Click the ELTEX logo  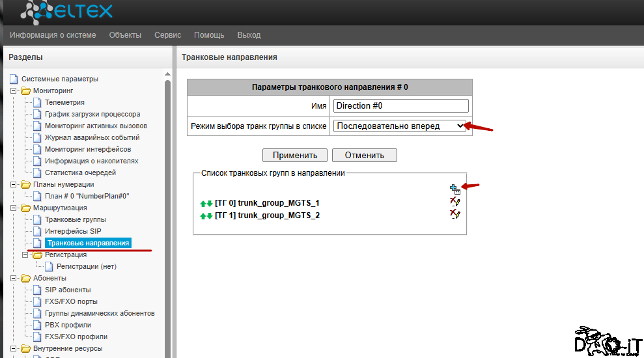point(66,12)
